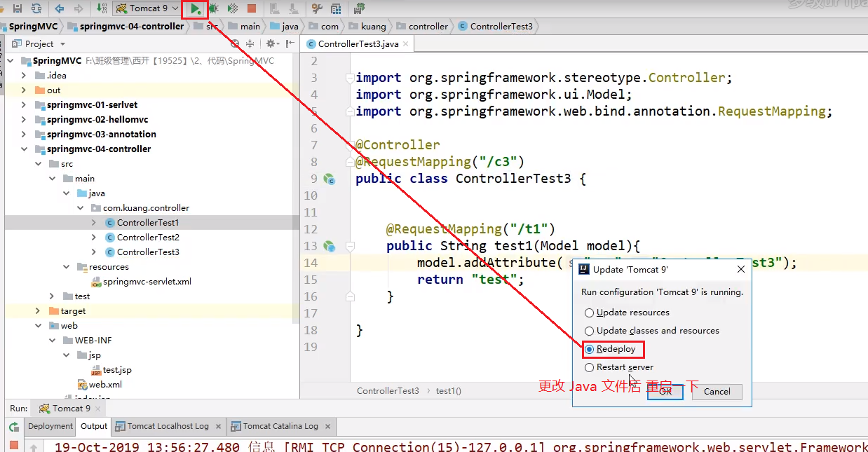The width and height of the screenshot is (868, 452).
Task: Select web.xml file in tree
Action: pyautogui.click(x=100, y=384)
